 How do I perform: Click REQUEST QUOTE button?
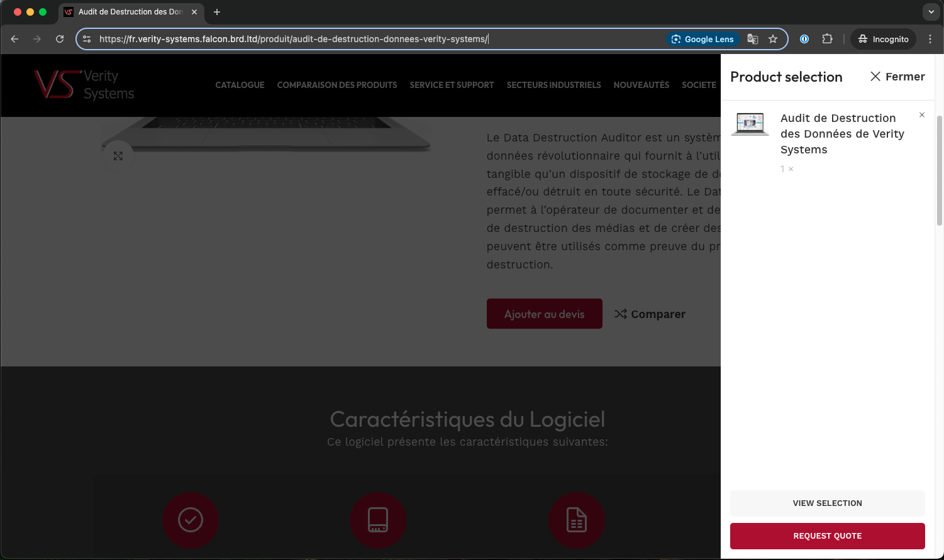pos(828,536)
